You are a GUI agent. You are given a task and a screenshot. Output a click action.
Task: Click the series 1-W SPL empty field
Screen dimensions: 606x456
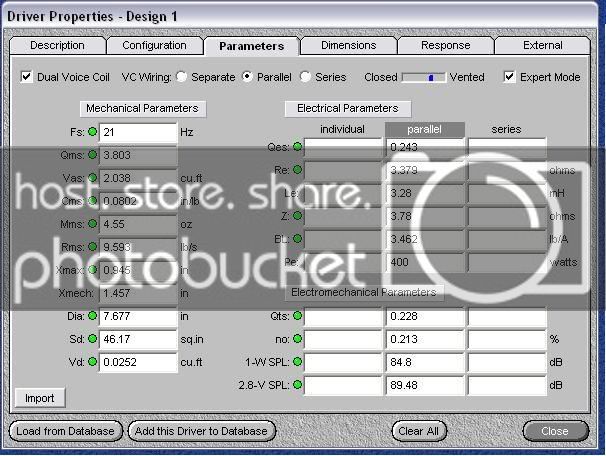[507, 362]
